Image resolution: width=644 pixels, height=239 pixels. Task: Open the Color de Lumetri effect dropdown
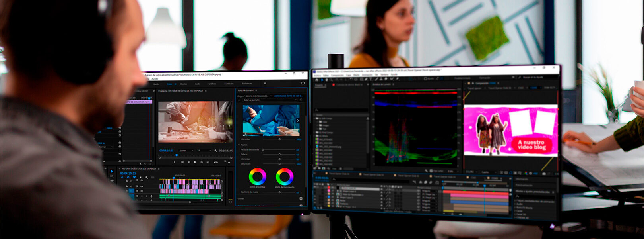(270, 100)
